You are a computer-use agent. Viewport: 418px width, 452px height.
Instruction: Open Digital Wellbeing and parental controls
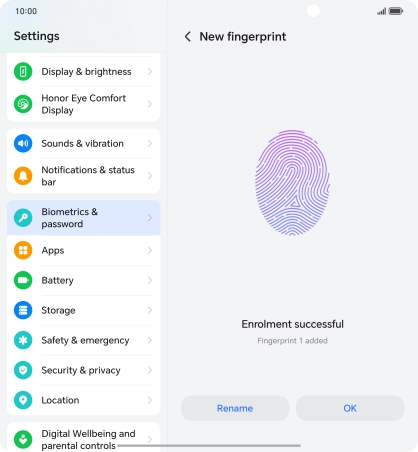tap(83, 437)
